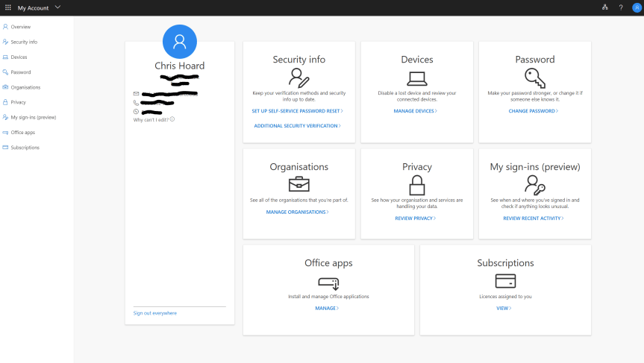
Task: Click the Office apps download icon
Action: 328,282
